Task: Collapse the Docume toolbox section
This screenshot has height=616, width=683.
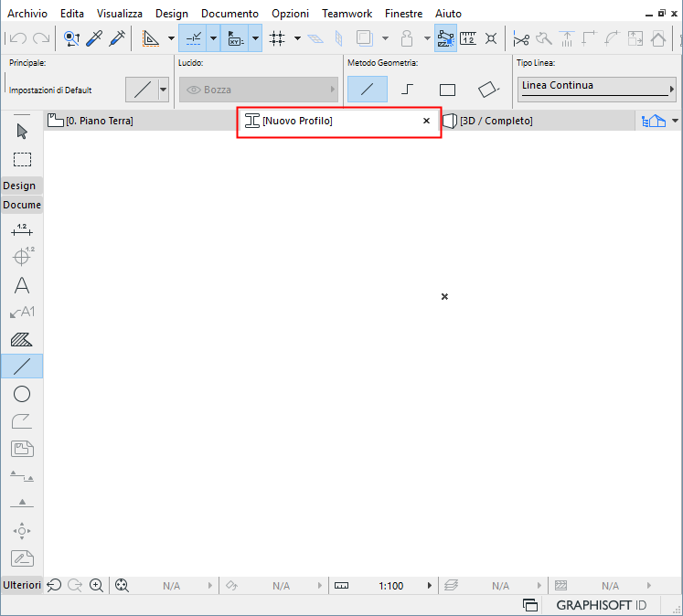Action: pos(22,205)
